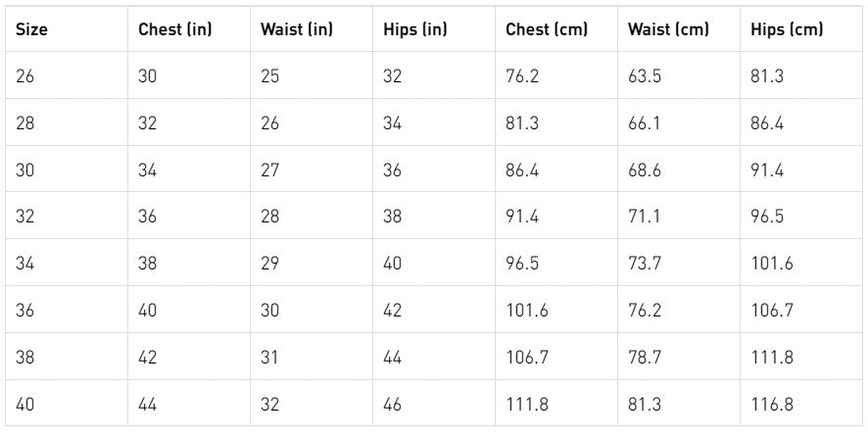Screen dimensions: 868x438
Task: Select the waist 25 inches cell
Action: [269, 76]
